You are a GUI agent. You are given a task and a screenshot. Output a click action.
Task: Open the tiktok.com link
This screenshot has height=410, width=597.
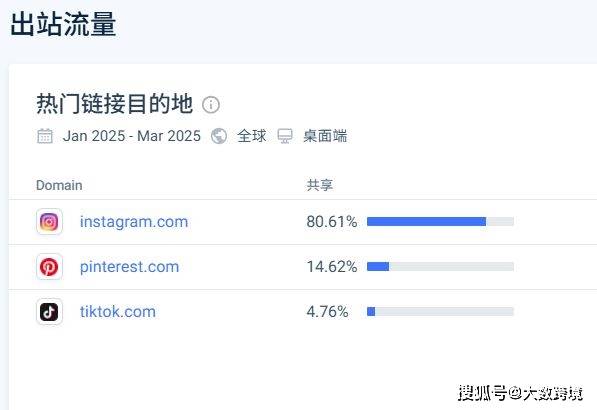[118, 312]
